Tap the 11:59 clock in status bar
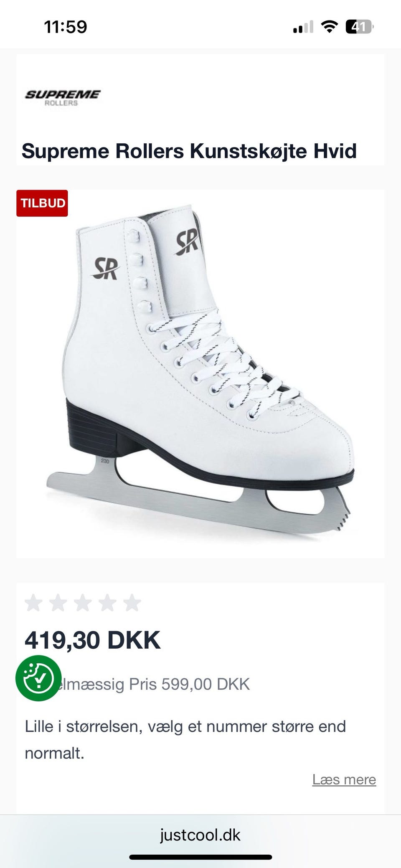The height and width of the screenshot is (868, 401). [x=66, y=27]
